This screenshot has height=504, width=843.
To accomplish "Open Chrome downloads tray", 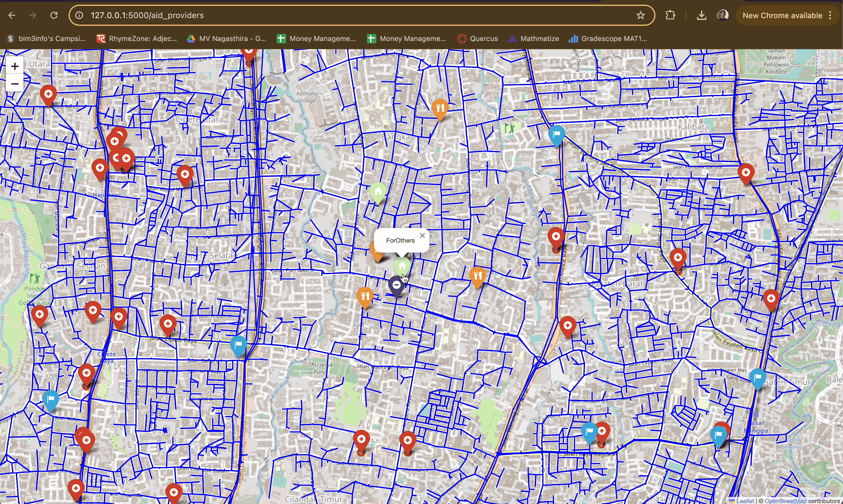I will (701, 15).
